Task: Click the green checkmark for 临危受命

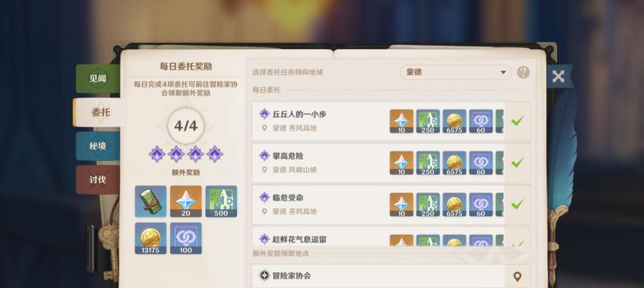Action: click(x=517, y=204)
